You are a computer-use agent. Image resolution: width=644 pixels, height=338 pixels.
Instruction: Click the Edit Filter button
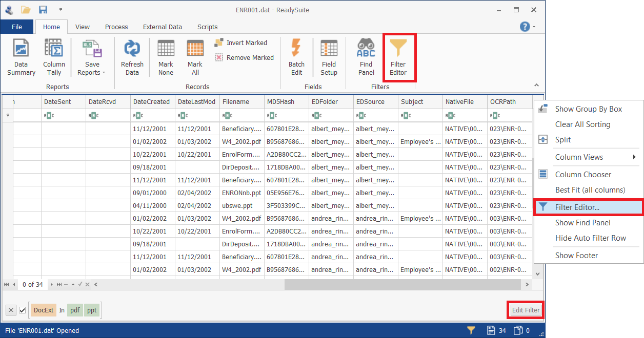(526, 310)
